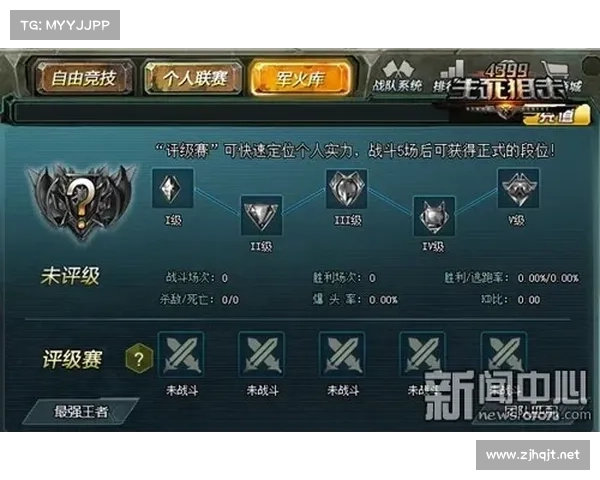600x480 pixels.
Task: Open the www.zjhqjt.net link
Action: coord(533,455)
